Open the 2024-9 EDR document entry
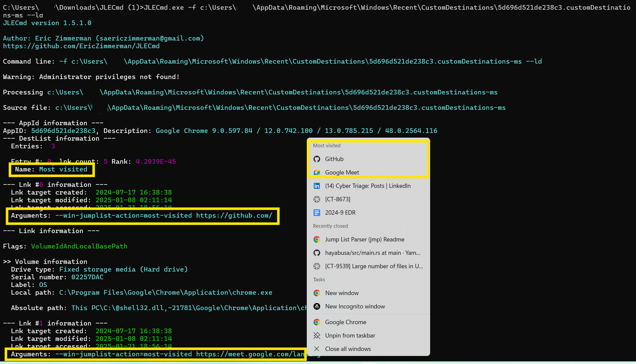Screen dimensions: 636x364 point(368,213)
